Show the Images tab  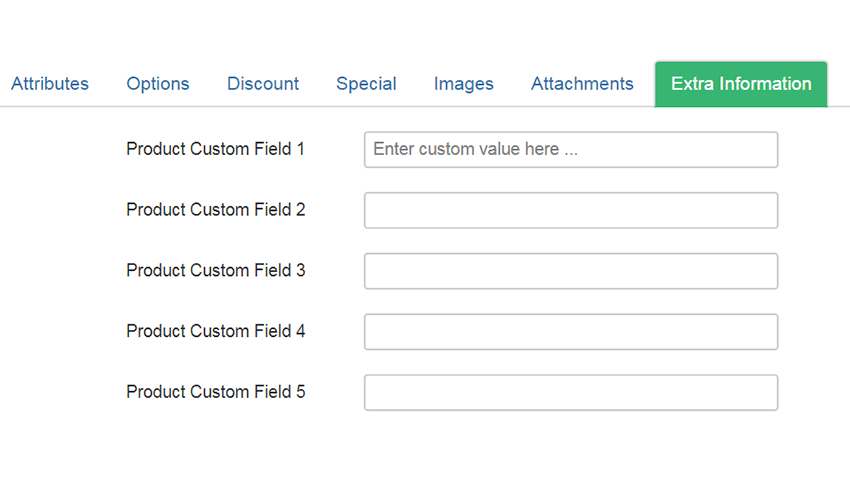tap(463, 84)
